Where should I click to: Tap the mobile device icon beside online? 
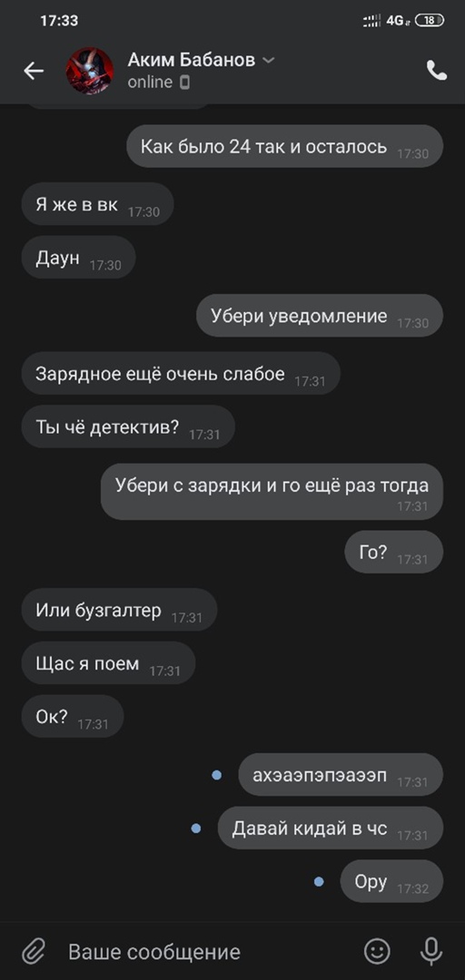[x=184, y=82]
